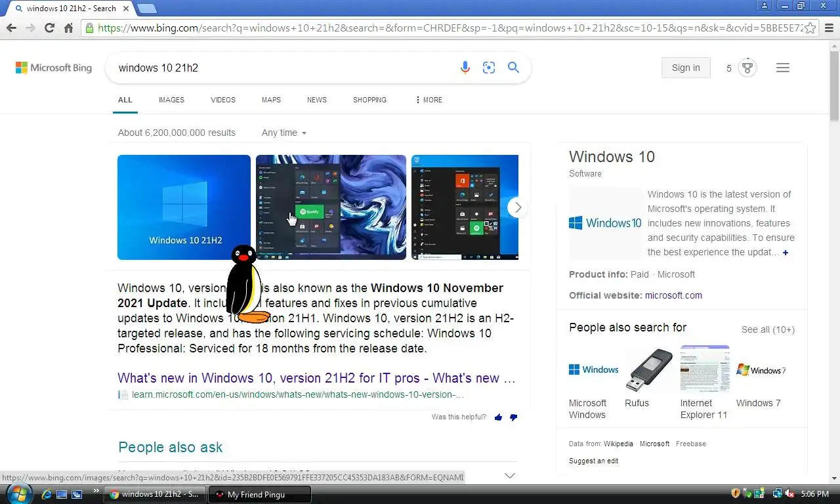The height and width of the screenshot is (504, 840).
Task: Click the thumbs down not helpful icon
Action: point(513,417)
